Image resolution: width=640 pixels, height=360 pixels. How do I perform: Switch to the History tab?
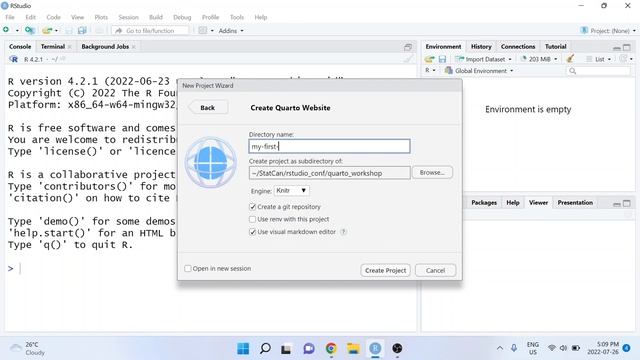pyautogui.click(x=481, y=47)
